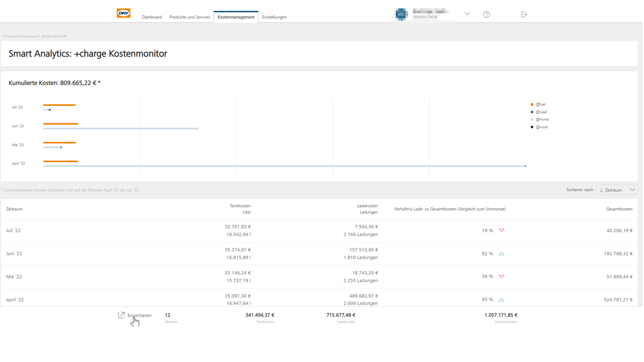Open the Dashboard tab
The height and width of the screenshot is (362, 644).
152,17
